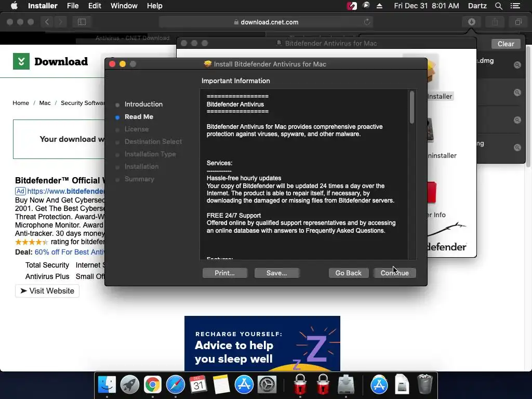Click the bitdefender ad URL link
This screenshot has width=532, height=399.
point(66,191)
